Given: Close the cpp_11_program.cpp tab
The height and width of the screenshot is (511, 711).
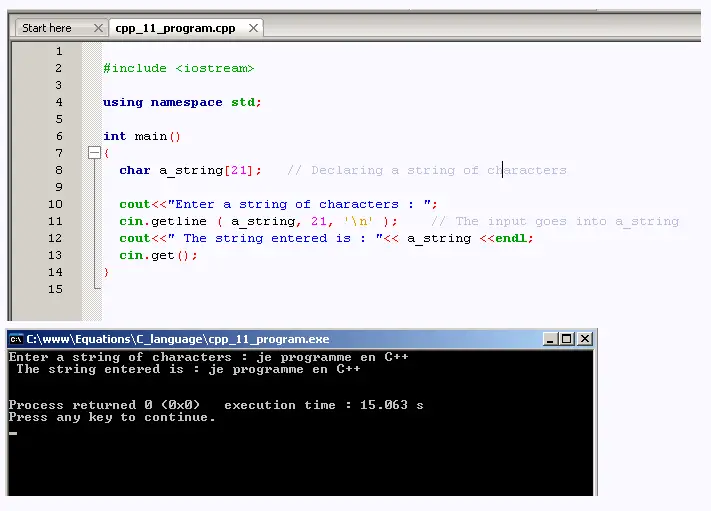Looking at the screenshot, I should click(x=253, y=28).
